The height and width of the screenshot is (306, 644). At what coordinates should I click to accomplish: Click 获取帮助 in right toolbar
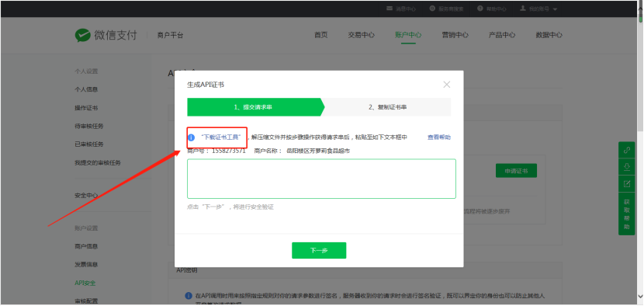627,214
